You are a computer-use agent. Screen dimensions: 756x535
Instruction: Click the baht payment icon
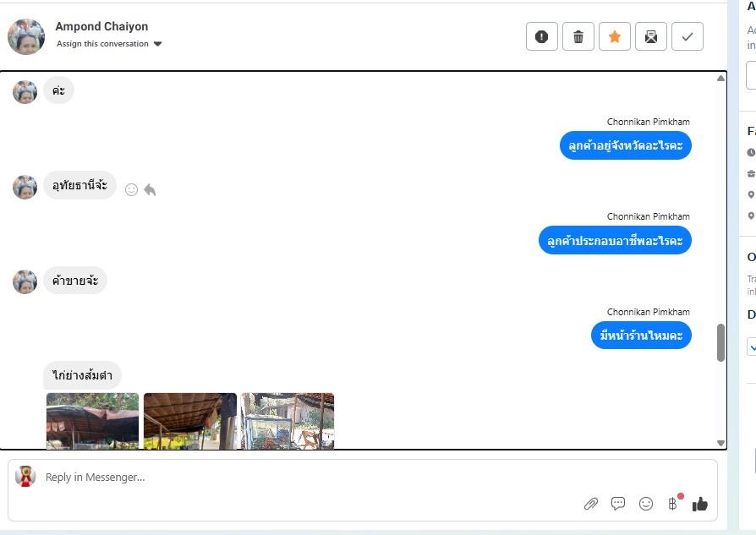pyautogui.click(x=673, y=504)
